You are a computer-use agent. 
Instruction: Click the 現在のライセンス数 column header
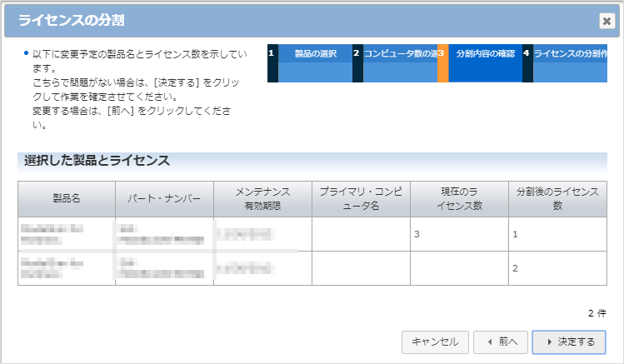(459, 199)
